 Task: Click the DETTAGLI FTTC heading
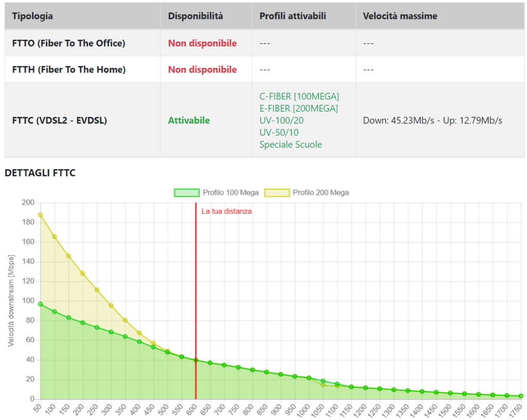40,173
